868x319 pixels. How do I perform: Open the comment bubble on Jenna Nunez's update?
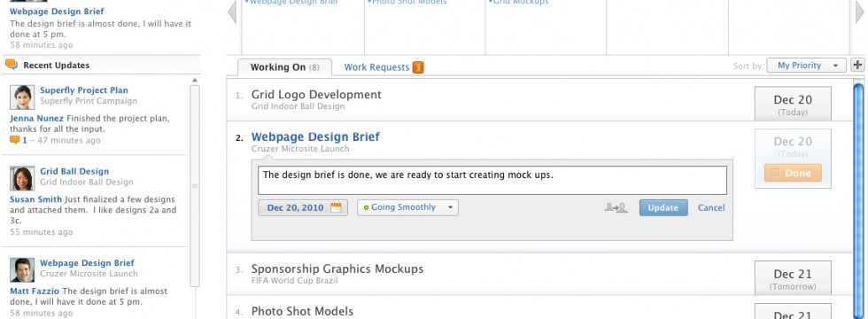click(x=15, y=140)
